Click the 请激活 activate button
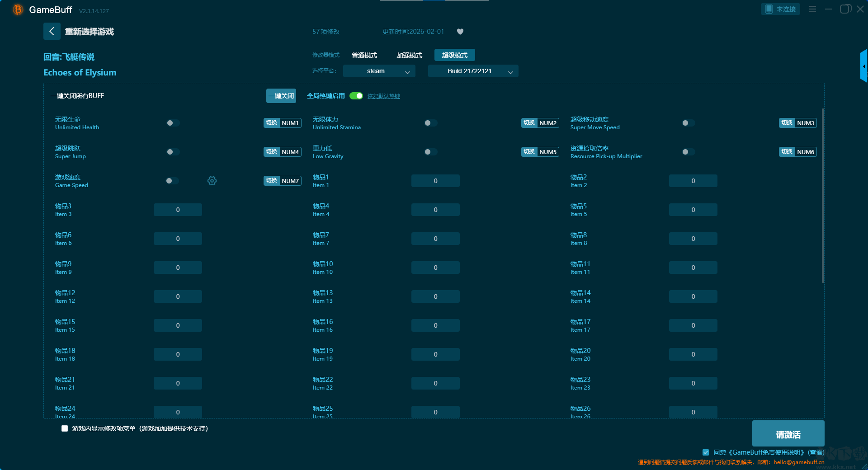 [x=788, y=434]
